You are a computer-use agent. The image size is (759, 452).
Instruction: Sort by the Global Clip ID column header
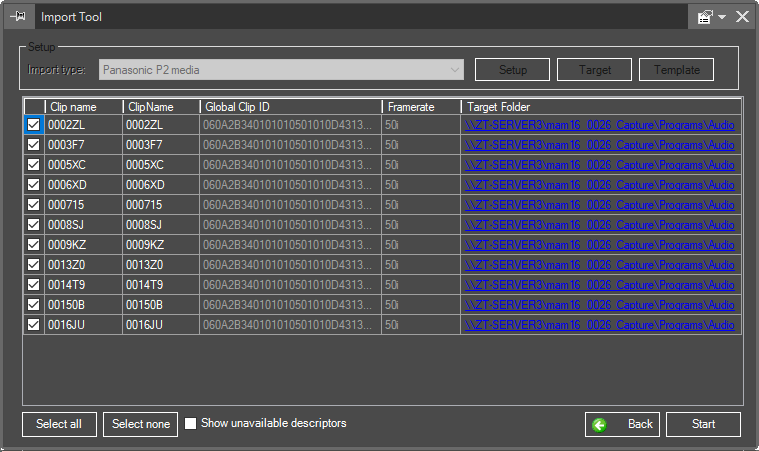290,106
